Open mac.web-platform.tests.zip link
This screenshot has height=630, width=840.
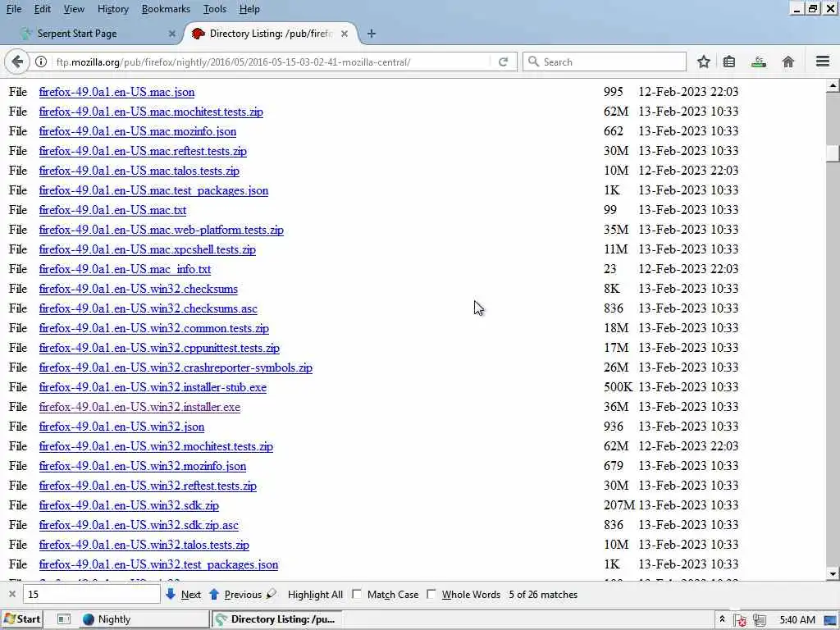pyautogui.click(x=162, y=230)
